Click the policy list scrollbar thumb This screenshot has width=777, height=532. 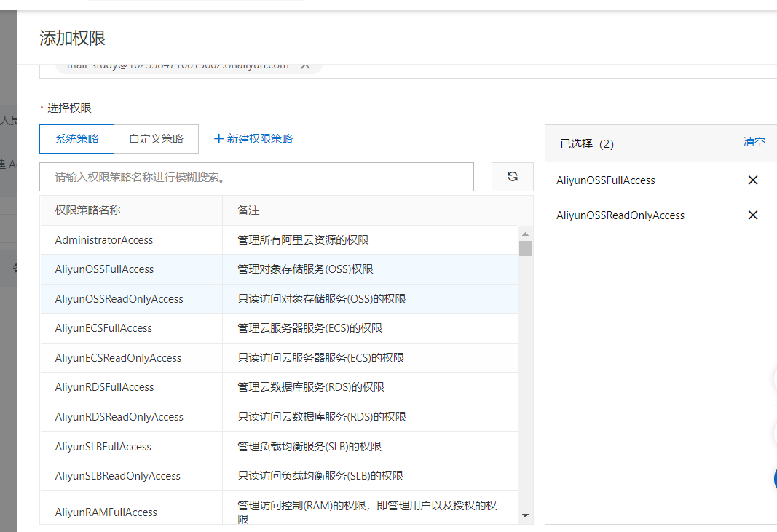coord(525,248)
